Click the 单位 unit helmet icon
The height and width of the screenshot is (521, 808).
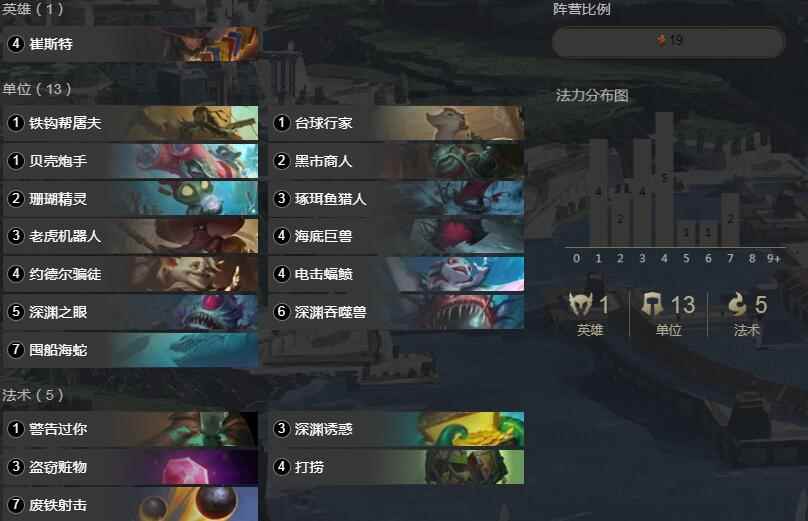click(652, 305)
